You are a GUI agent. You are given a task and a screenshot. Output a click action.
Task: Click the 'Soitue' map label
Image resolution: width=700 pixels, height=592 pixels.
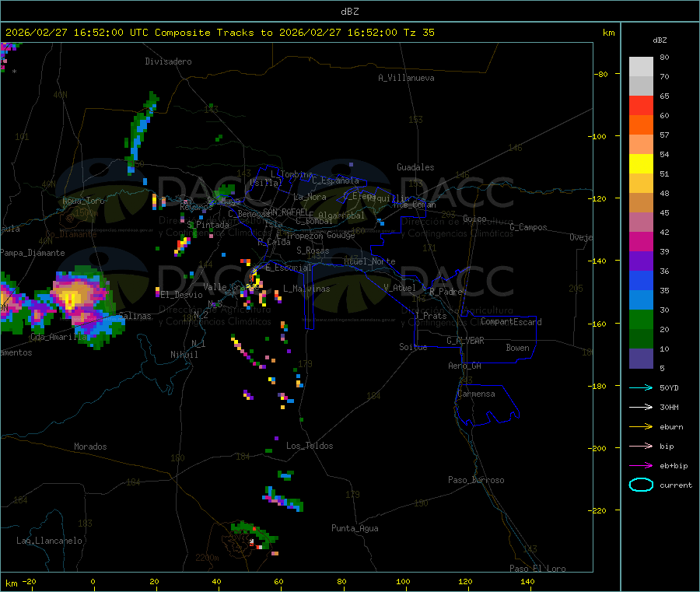coord(413,347)
